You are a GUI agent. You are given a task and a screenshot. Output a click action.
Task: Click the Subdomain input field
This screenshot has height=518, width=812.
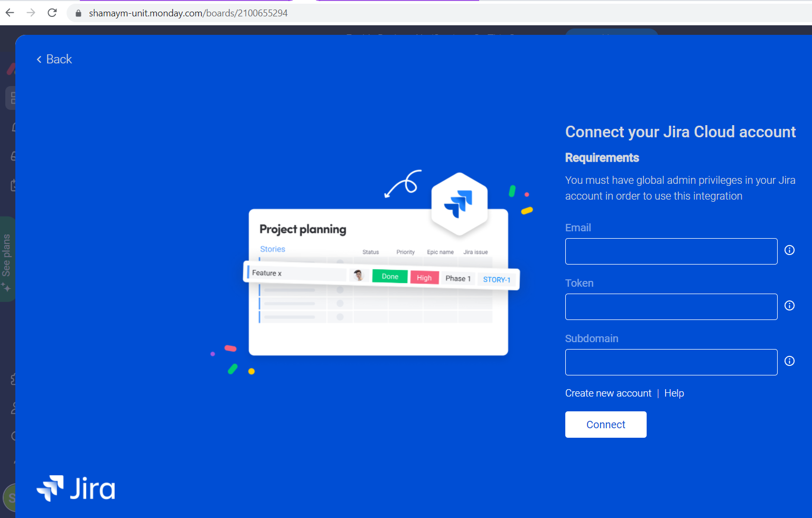coord(671,362)
